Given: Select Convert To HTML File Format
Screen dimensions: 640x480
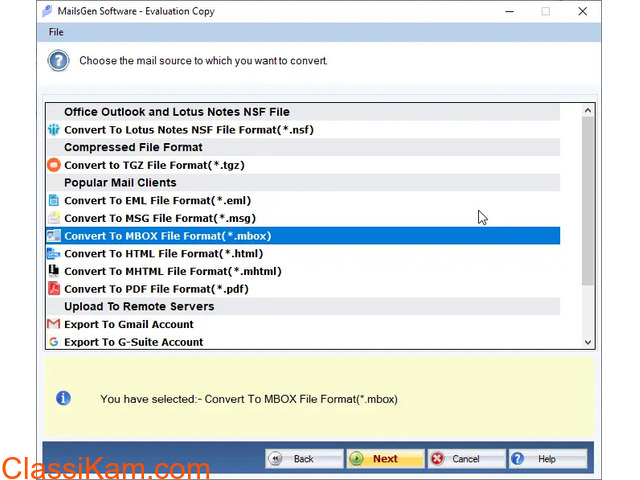Looking at the screenshot, I should tap(302, 253).
